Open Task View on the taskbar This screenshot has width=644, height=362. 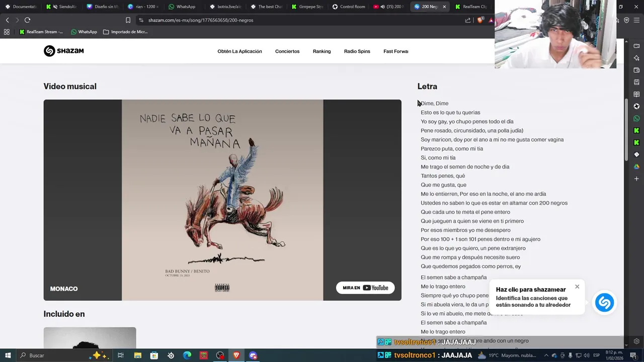click(121, 355)
